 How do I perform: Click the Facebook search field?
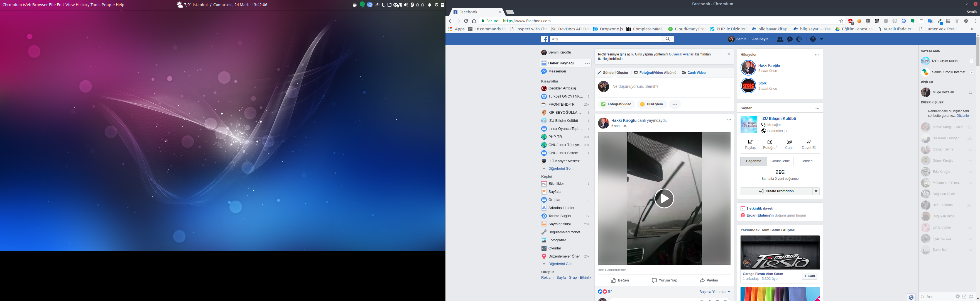(606, 39)
